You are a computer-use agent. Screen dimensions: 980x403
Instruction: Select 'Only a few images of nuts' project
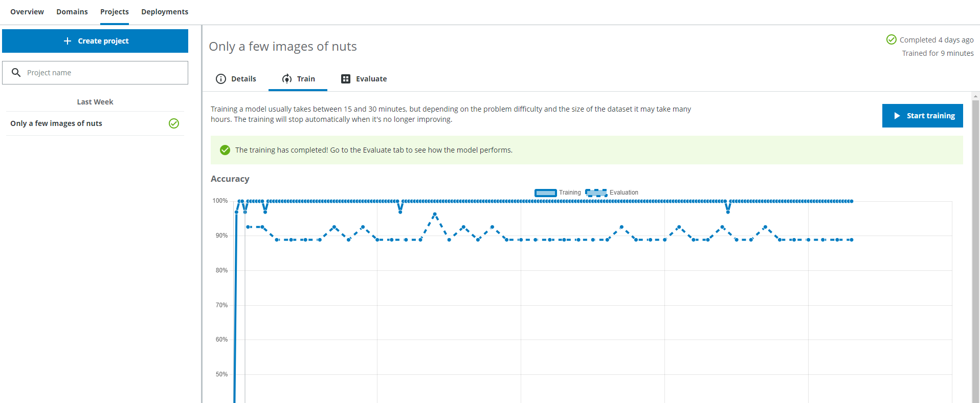pyautogui.click(x=56, y=123)
